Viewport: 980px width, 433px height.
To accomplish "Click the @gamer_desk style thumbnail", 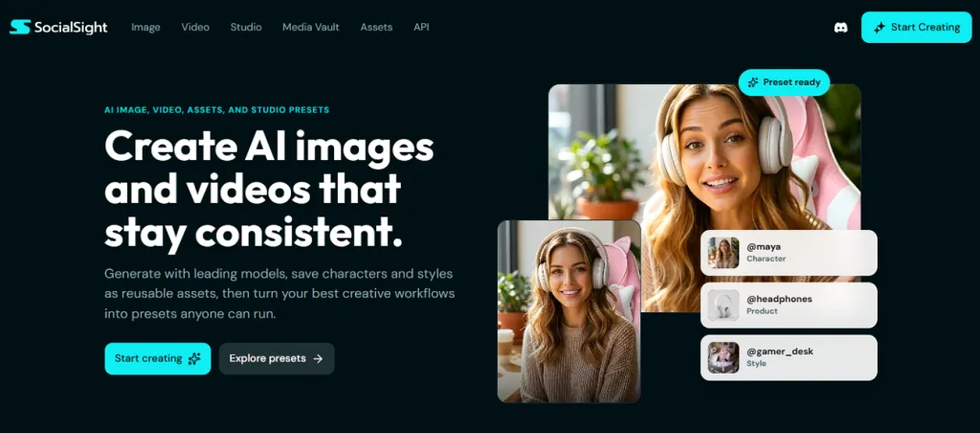I will pos(724,358).
